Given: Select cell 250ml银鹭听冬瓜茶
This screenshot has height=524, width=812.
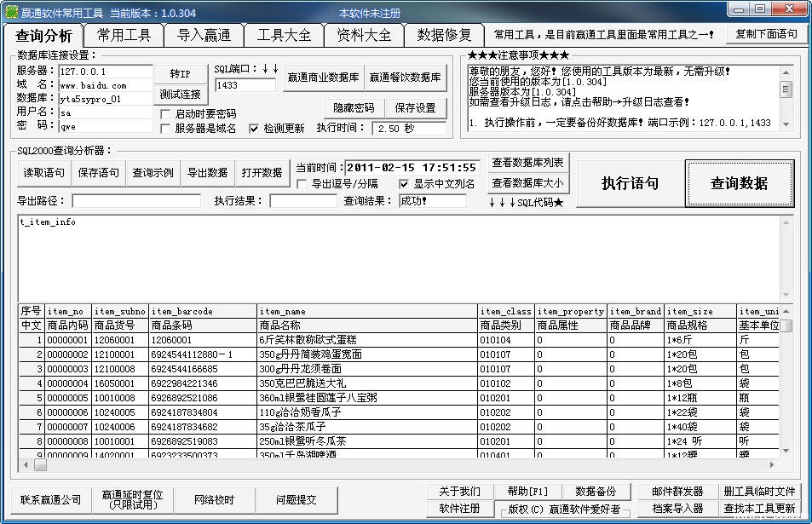Looking at the screenshot, I should (367, 441).
